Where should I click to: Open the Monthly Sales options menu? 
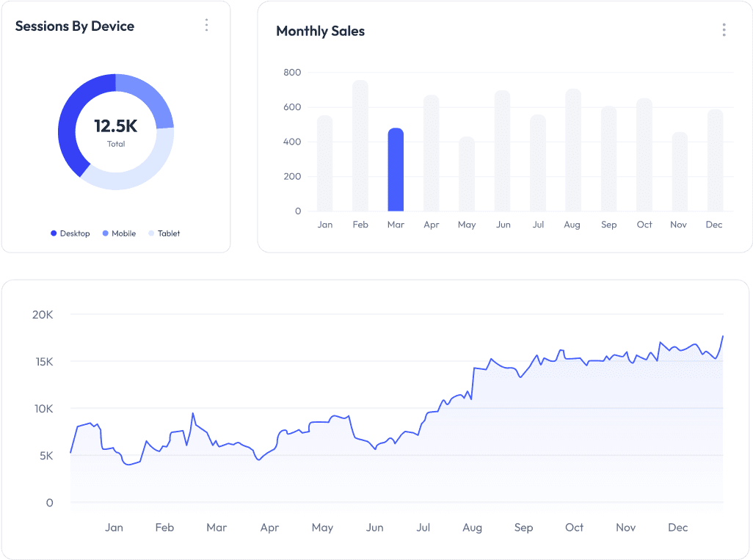[x=724, y=30]
